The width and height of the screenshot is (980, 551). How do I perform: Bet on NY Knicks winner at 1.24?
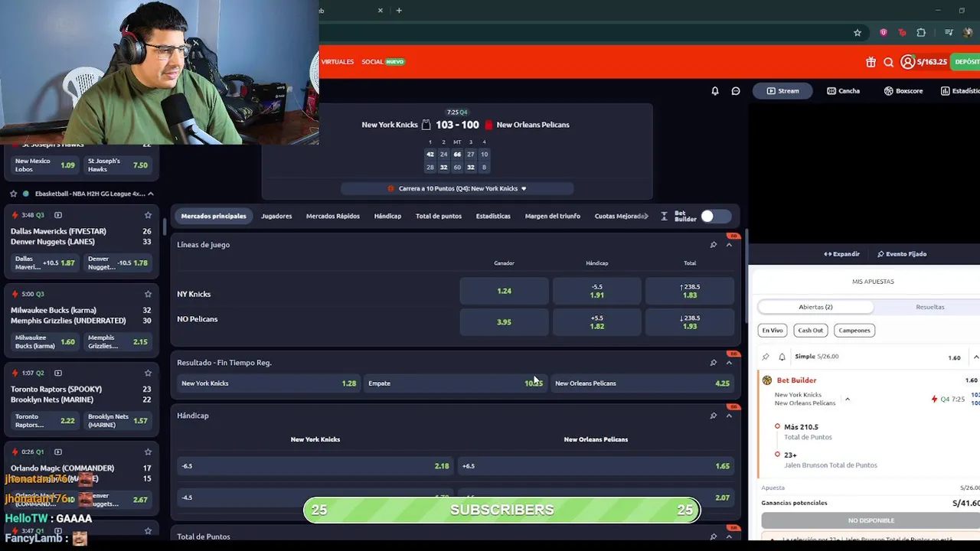pos(504,292)
